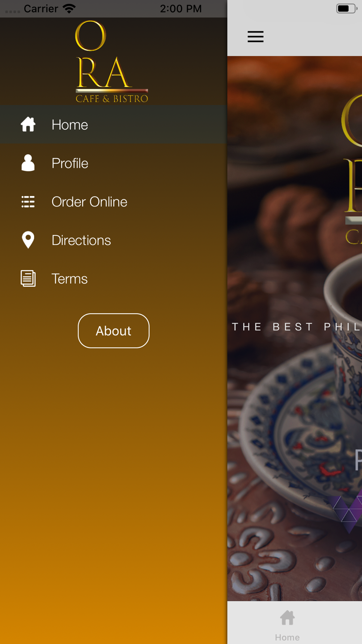This screenshot has height=644, width=362.
Task: Open the Profile menu entry
Action: click(114, 163)
